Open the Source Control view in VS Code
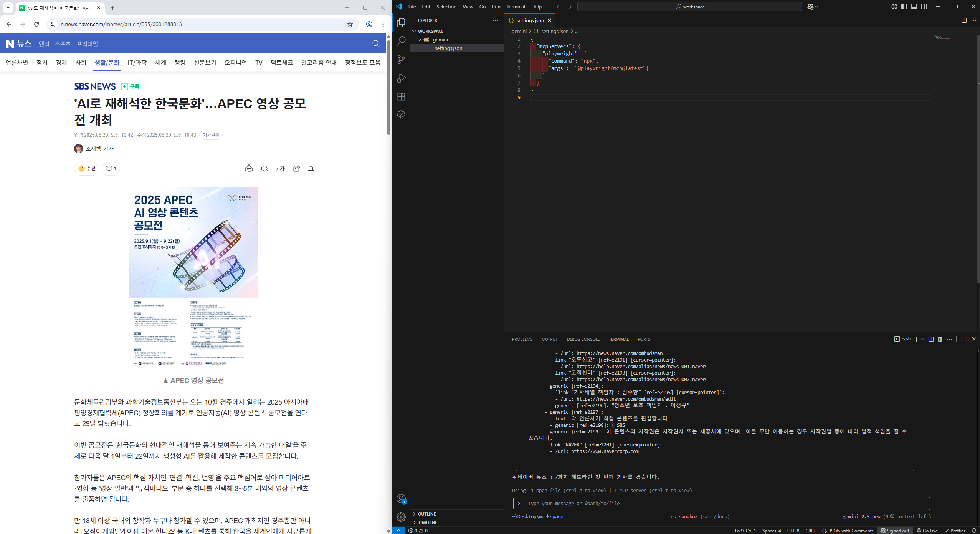Screen dimensions: 980x534 click(x=401, y=60)
